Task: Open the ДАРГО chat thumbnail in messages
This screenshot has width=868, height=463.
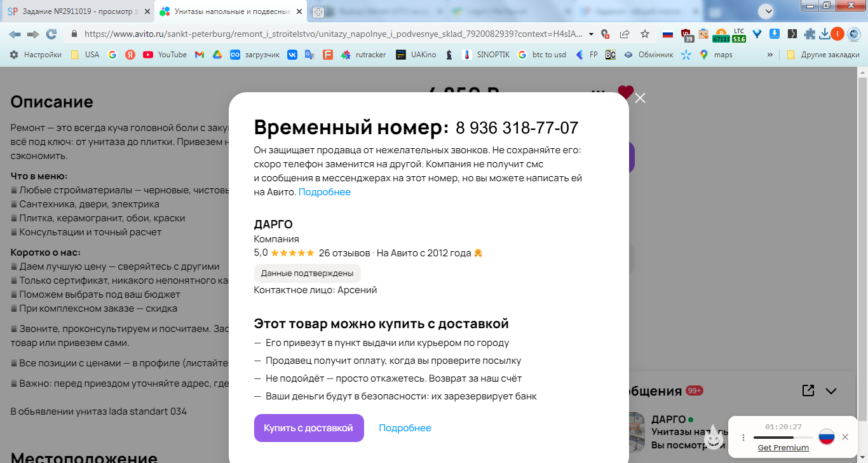Action: coord(635,434)
